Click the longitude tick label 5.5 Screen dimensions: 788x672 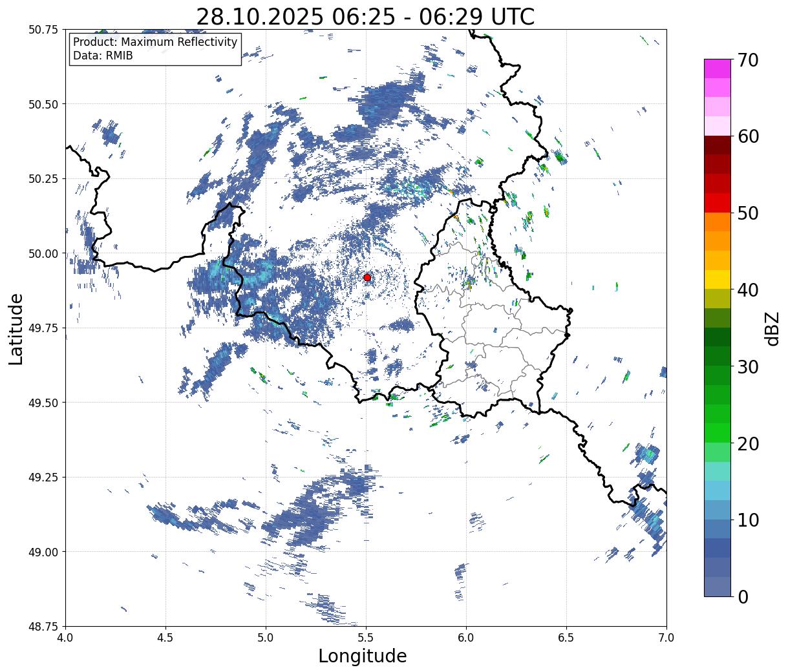click(x=366, y=638)
